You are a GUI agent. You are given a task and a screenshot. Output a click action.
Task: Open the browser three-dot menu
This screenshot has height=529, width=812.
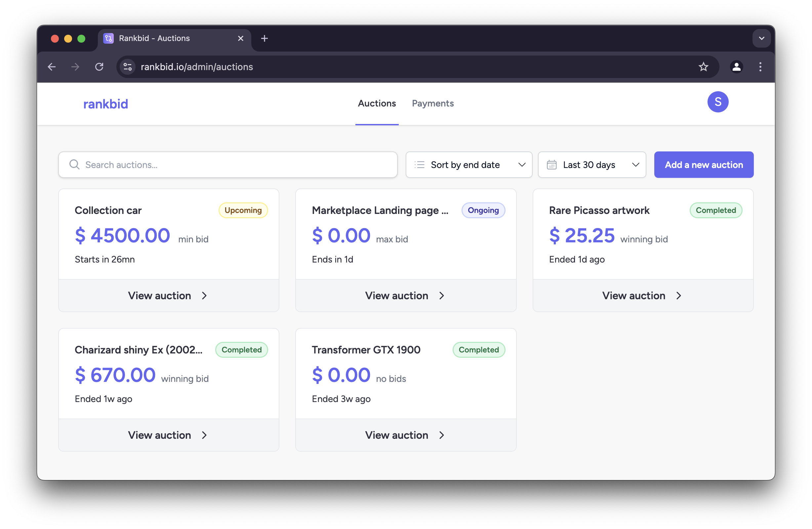760,67
